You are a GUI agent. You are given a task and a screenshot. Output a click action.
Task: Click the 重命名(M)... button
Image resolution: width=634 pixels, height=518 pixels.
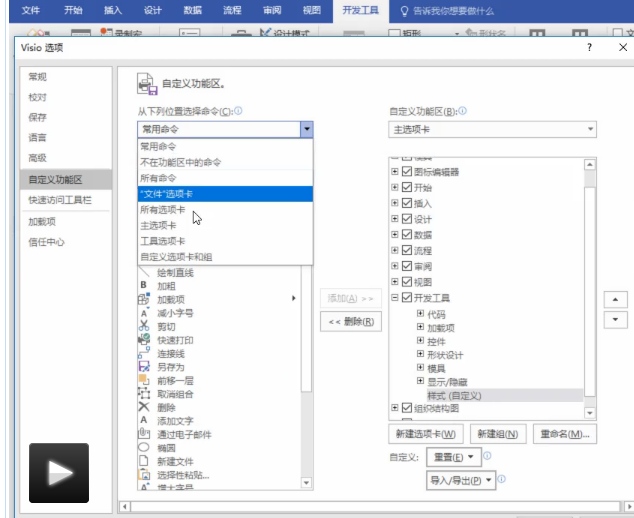click(565, 434)
